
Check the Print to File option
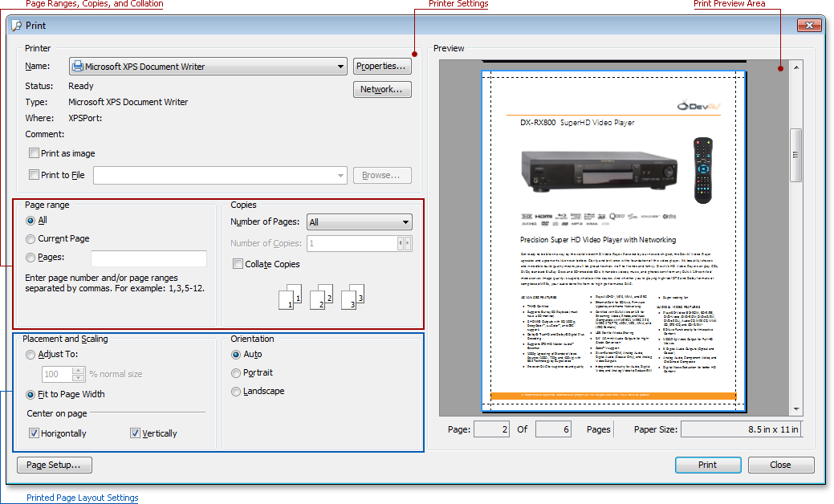34,175
